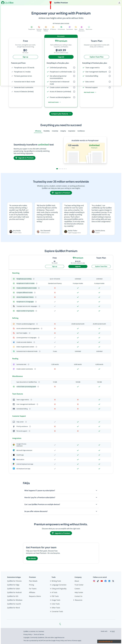
Task: Open QuillBot X profile icon
Action: pyautogui.click(x=113, y=581)
